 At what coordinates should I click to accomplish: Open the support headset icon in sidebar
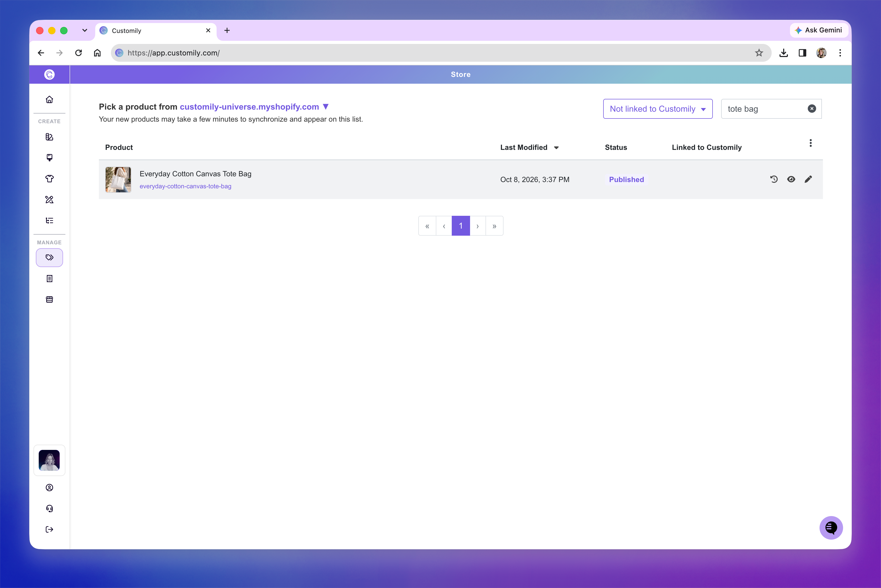coord(49,508)
